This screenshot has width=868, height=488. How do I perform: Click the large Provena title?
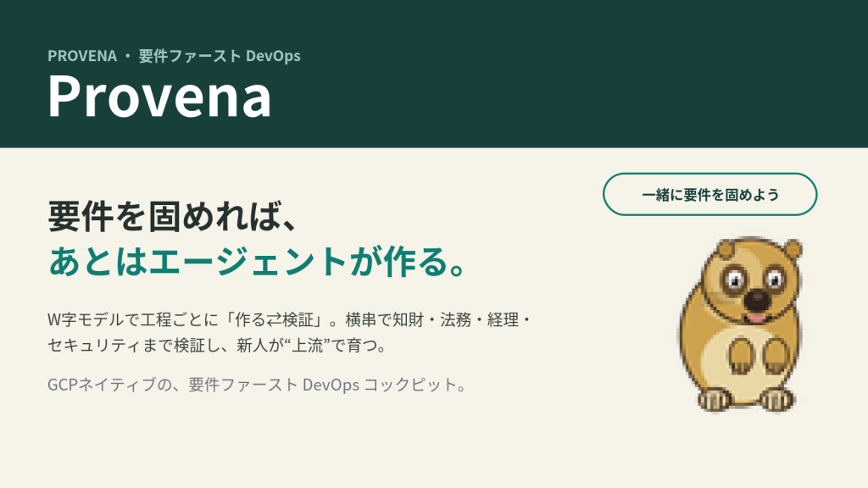159,97
